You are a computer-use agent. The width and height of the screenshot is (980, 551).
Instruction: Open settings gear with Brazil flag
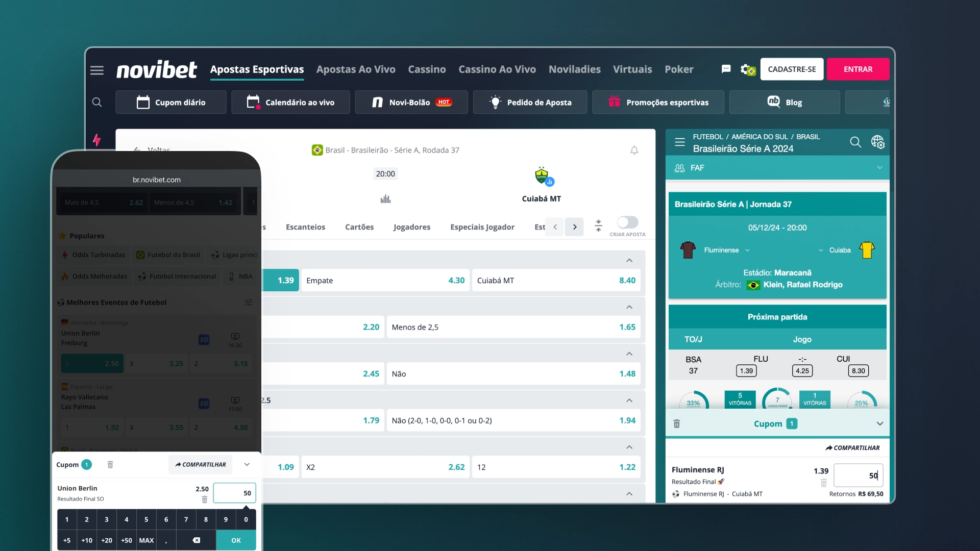click(748, 69)
